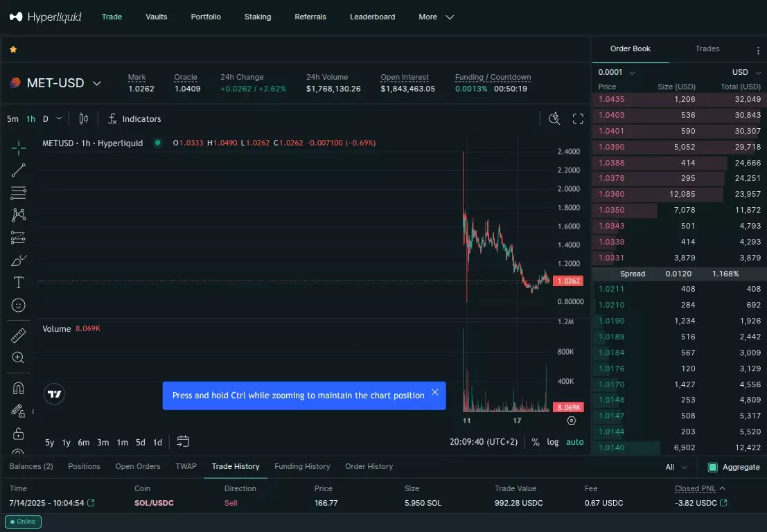Click the candlestick chart style icon
Screen dimensions: 767x532
click(84, 119)
